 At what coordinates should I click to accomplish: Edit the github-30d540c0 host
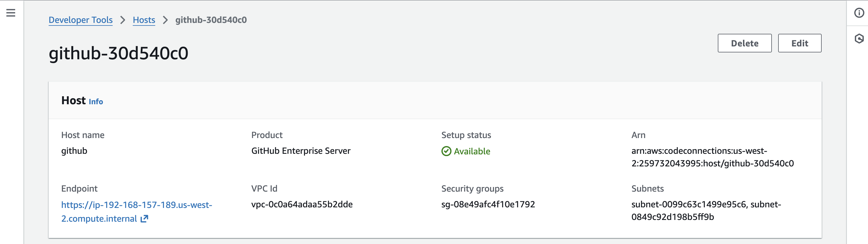tap(799, 43)
